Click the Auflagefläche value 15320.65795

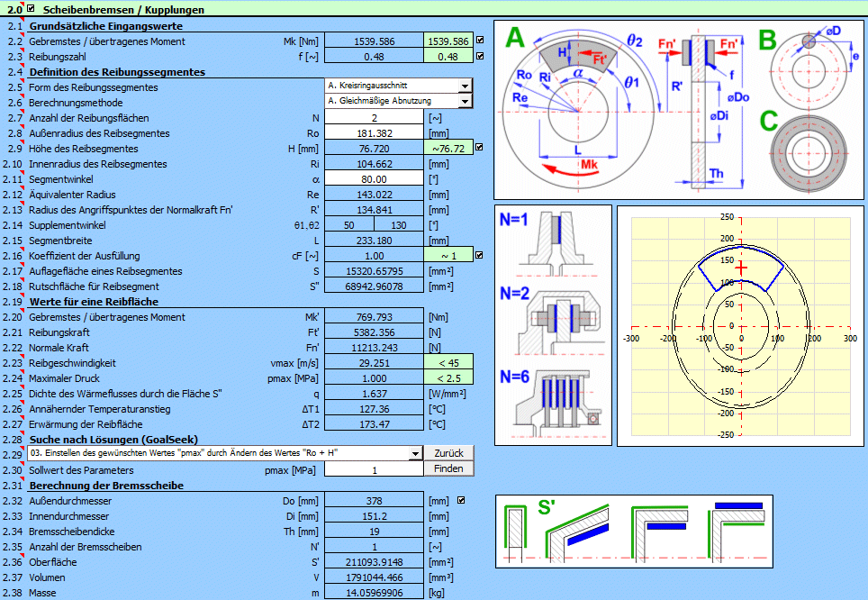coord(375,271)
